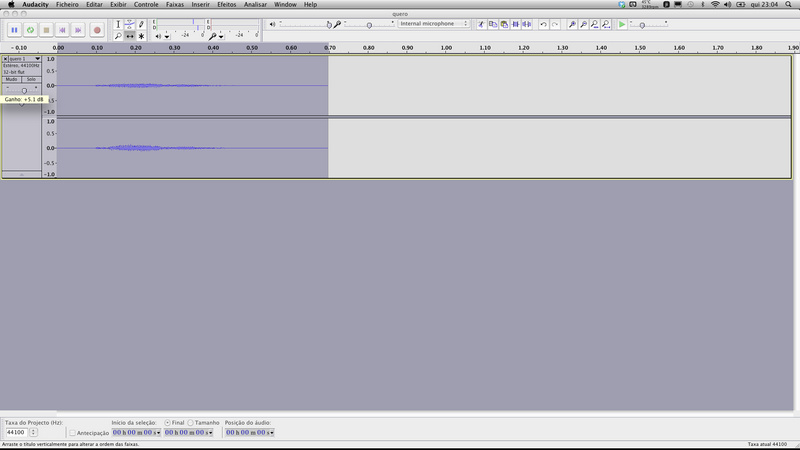Click the Undo arrow icon

543,23
